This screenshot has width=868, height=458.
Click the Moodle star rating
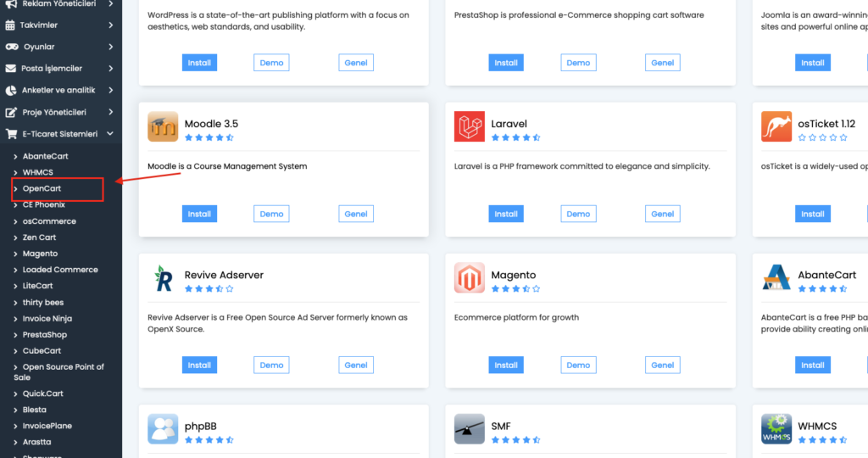pyautogui.click(x=209, y=137)
